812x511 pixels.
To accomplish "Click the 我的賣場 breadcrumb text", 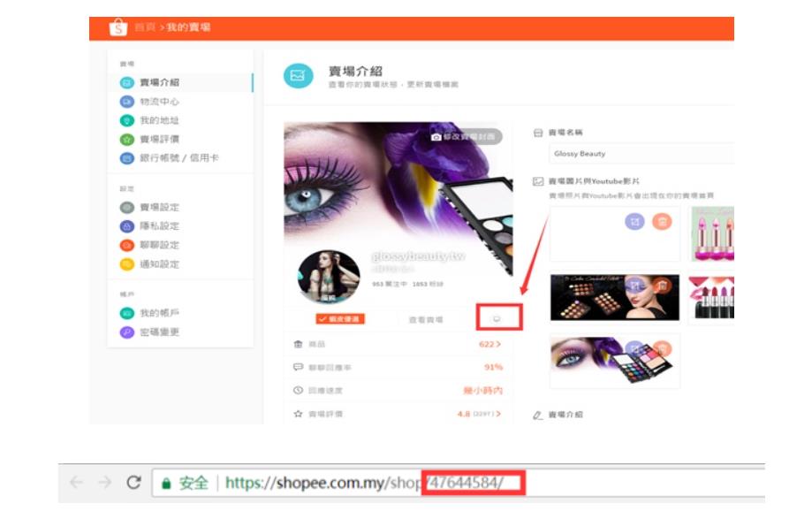I will pyautogui.click(x=188, y=27).
